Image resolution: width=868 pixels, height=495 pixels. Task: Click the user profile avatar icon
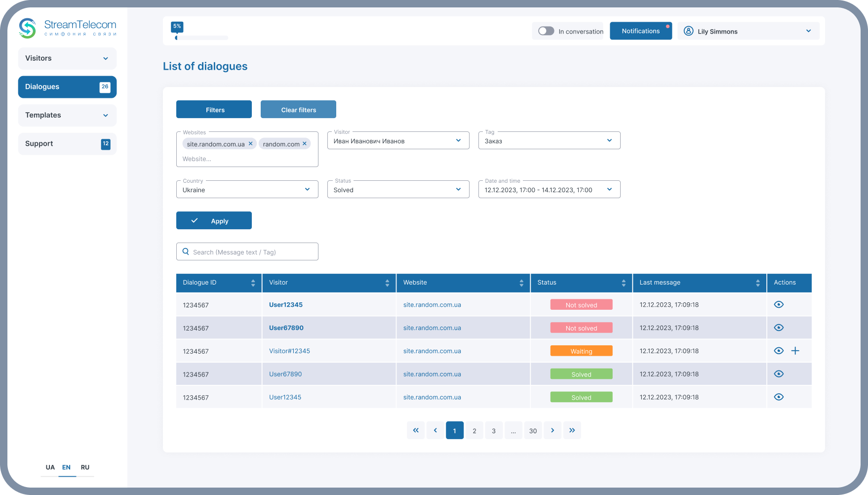[x=688, y=31]
